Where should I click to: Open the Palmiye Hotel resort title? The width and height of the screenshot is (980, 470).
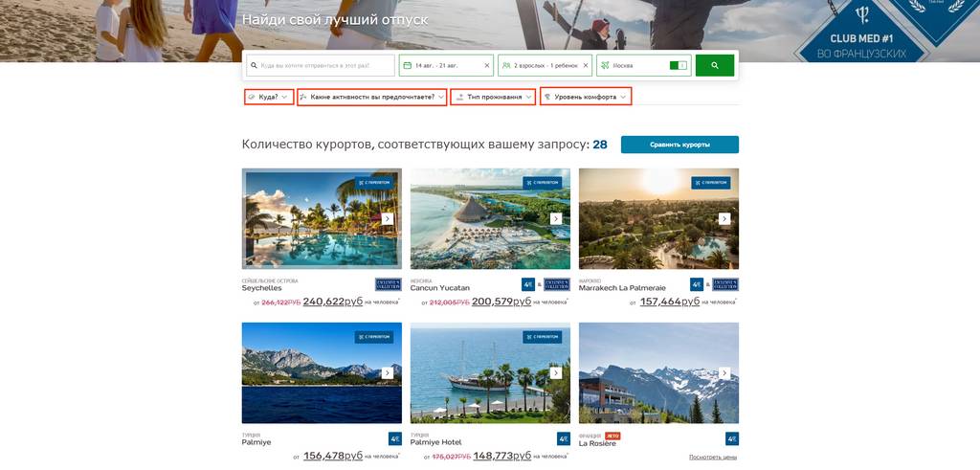[x=435, y=442]
